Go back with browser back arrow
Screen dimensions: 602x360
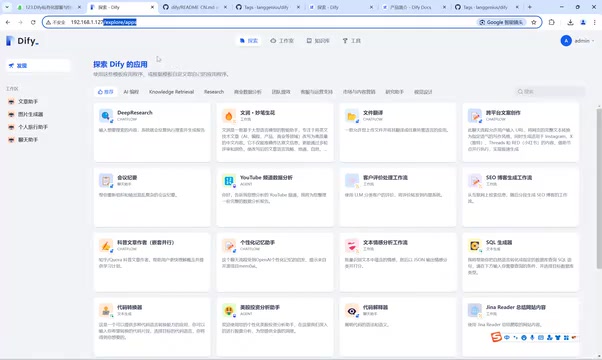point(8,22)
